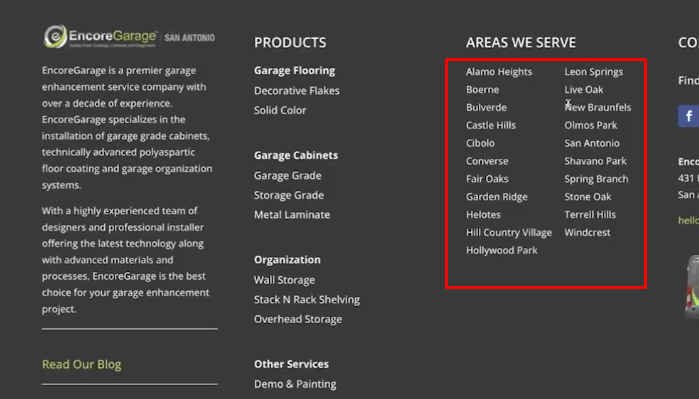699x399 pixels.
Task: Open Metal Laminate cabinets link
Action: pos(292,214)
